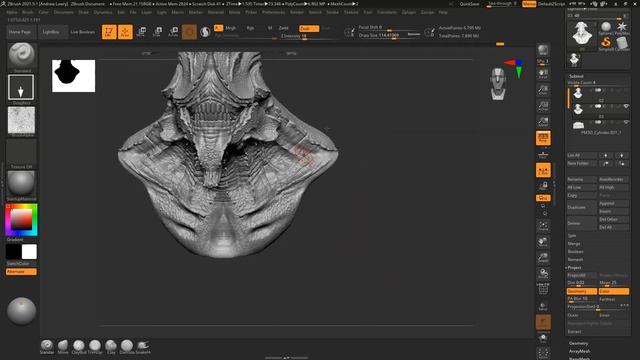Open the Texture Off slot

tap(21, 153)
